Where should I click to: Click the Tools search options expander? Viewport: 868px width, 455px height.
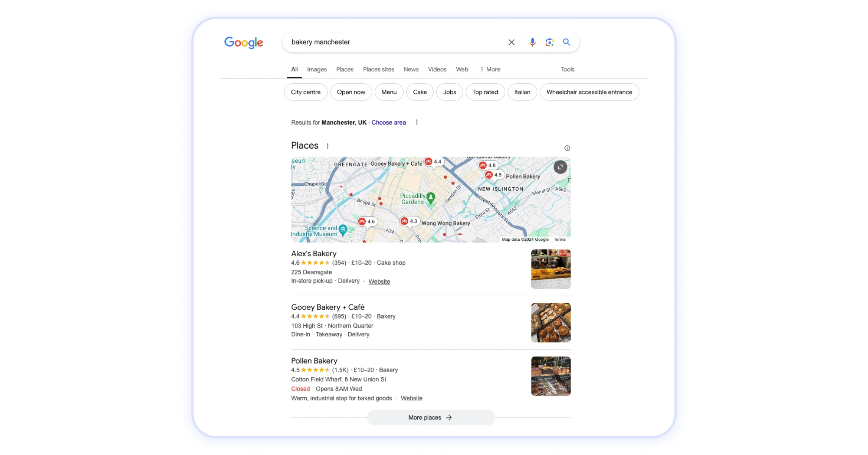click(x=567, y=69)
